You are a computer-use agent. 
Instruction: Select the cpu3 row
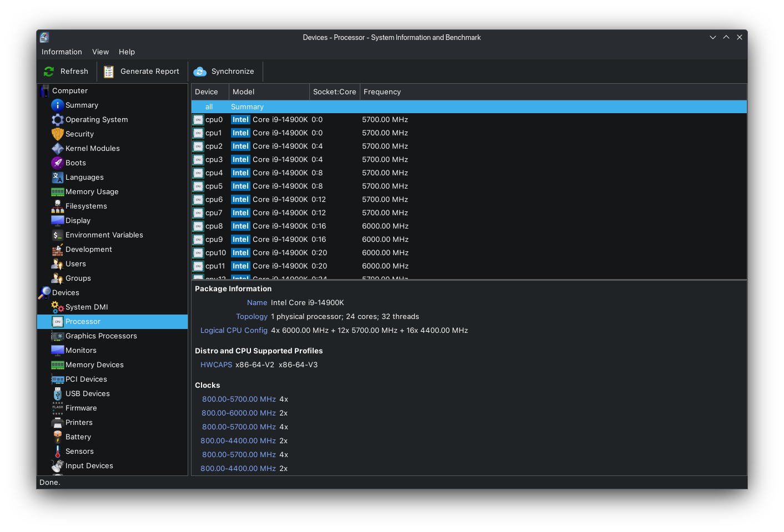[469, 160]
